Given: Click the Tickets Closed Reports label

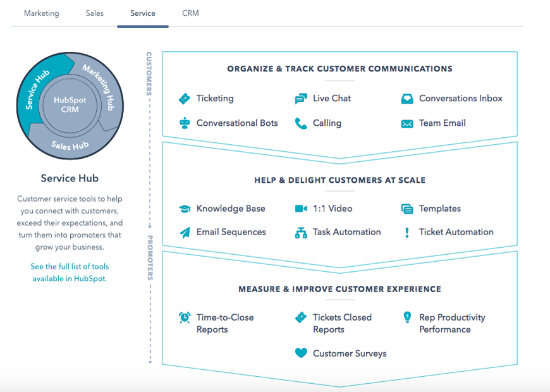Looking at the screenshot, I should pos(342,323).
